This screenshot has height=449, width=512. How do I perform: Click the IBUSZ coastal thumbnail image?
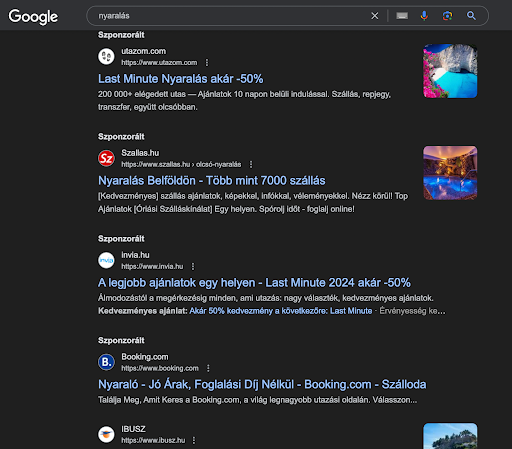click(x=450, y=436)
